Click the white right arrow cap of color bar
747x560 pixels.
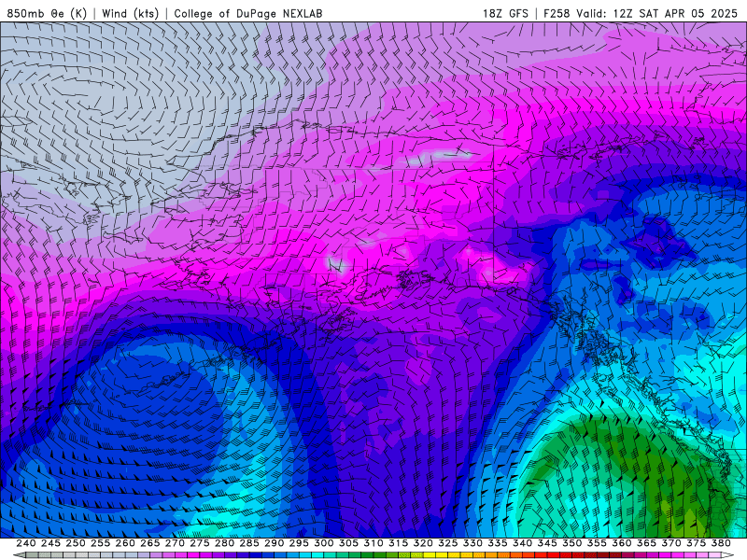(727, 555)
